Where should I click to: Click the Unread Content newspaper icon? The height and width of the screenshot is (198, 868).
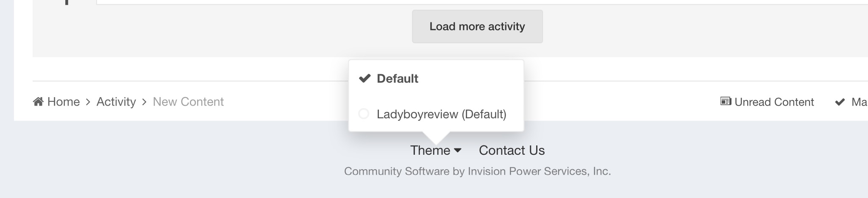[726, 102]
